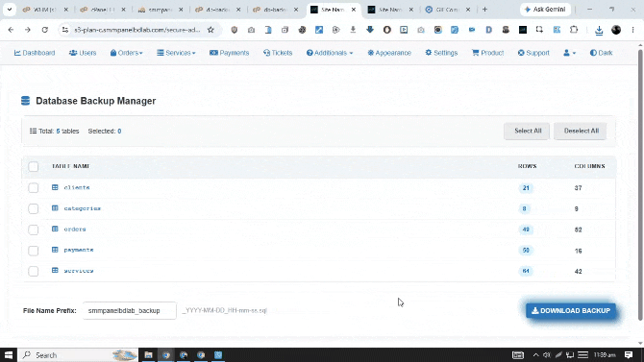Show hidden system tray icons
This screenshot has width=644, height=362.
[x=535, y=355]
